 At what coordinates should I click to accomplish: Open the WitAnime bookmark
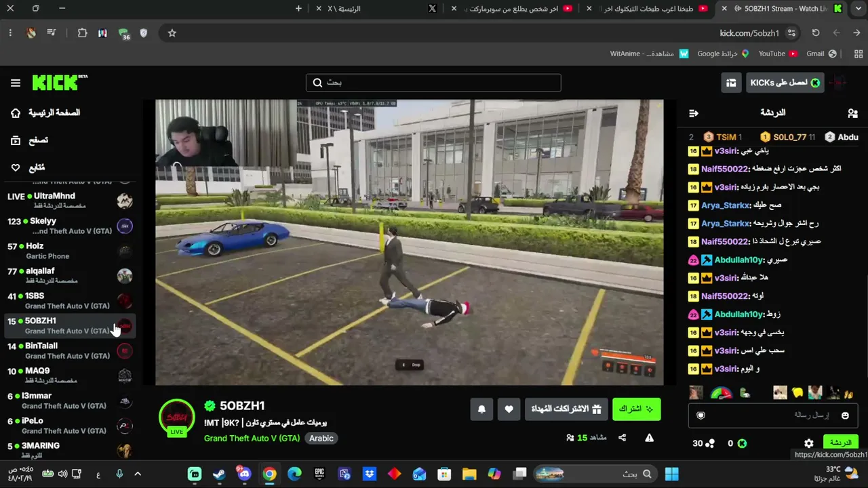(x=649, y=54)
